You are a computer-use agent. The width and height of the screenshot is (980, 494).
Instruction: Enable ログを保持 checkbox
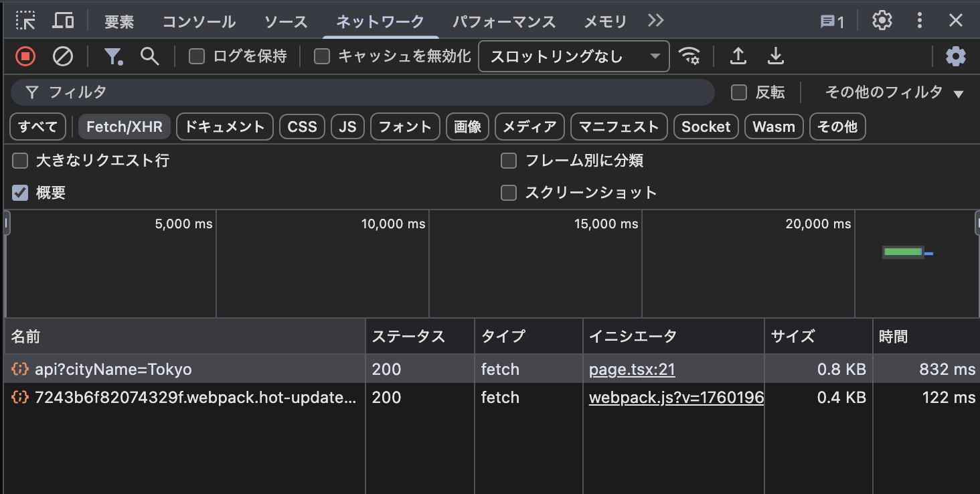[x=196, y=56]
